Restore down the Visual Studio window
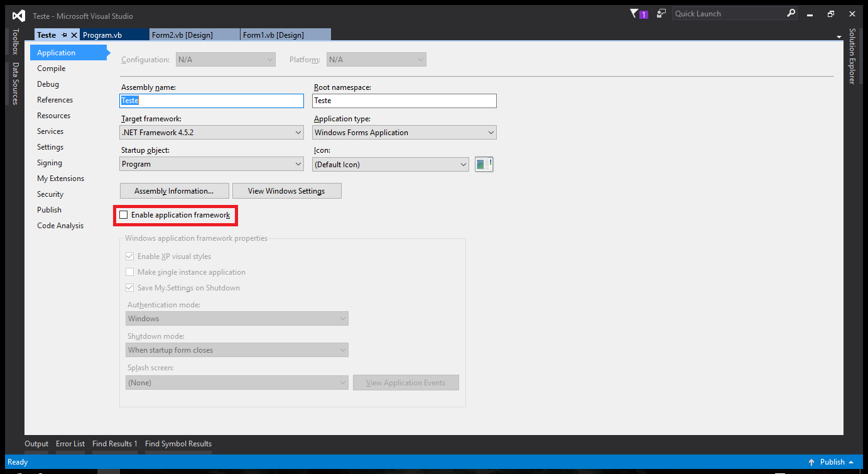 point(831,14)
